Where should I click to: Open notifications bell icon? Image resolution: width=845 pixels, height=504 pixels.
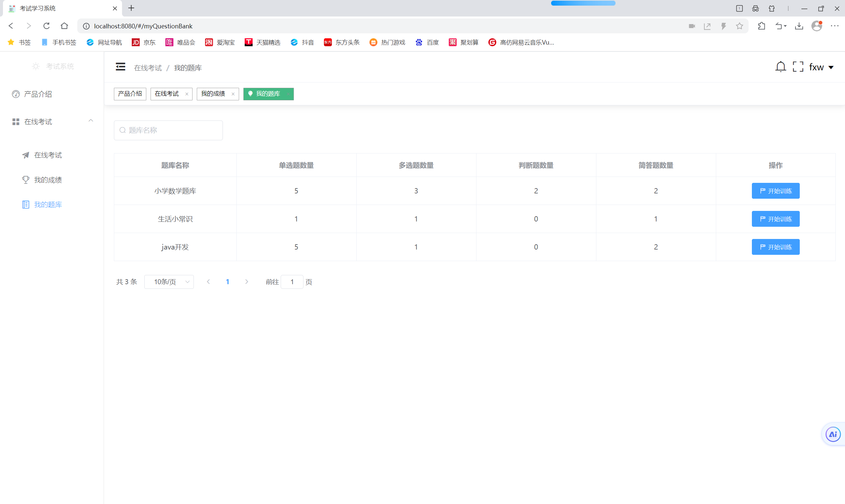780,67
